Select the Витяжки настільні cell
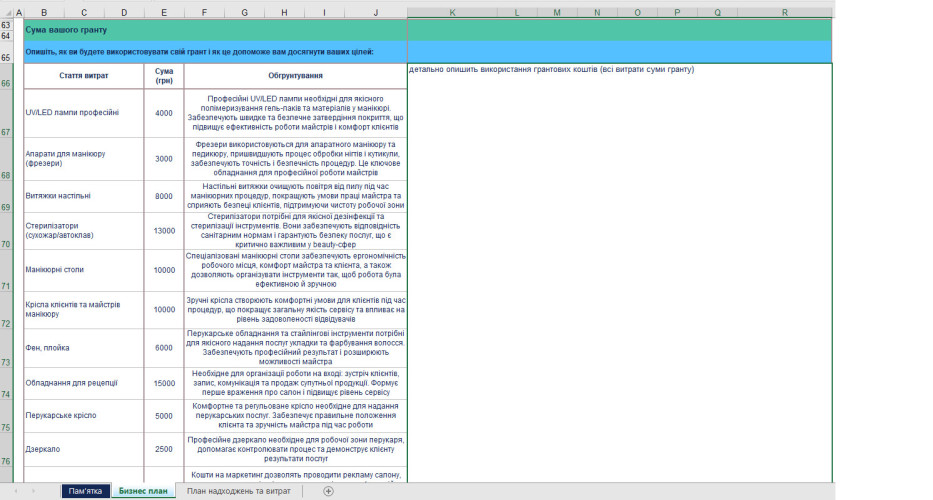 pyautogui.click(x=84, y=196)
